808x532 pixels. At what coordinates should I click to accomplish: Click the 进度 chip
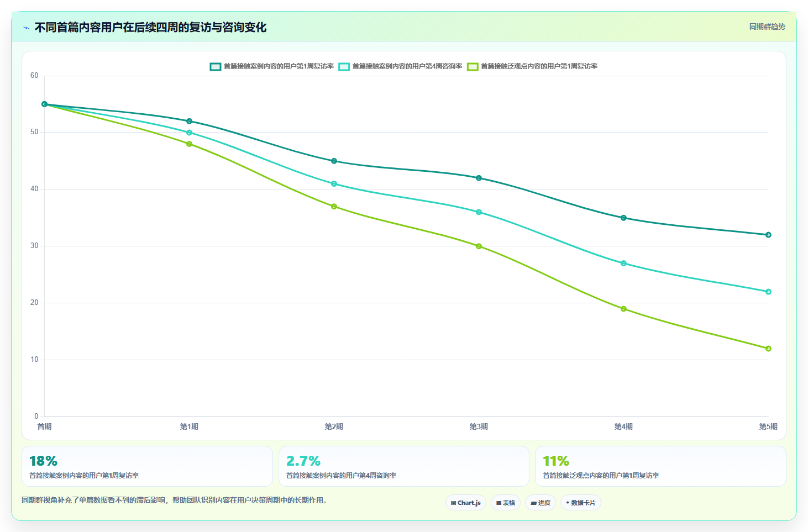541,503
